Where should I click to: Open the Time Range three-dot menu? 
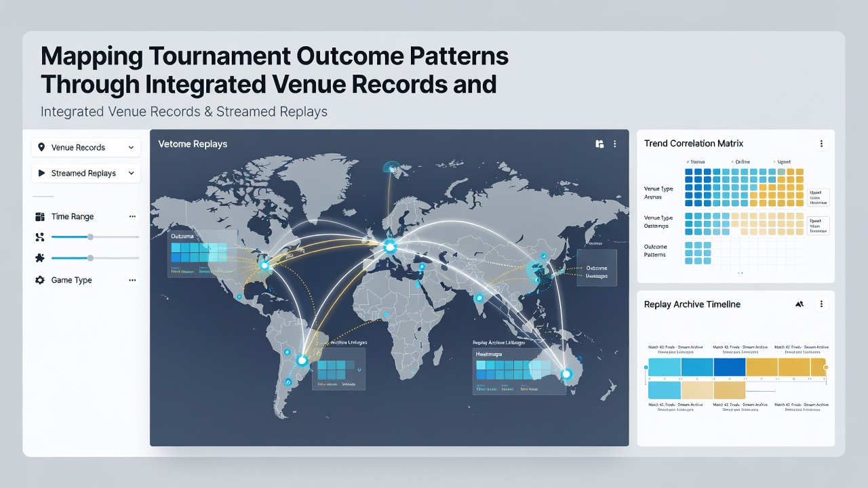[x=132, y=216]
